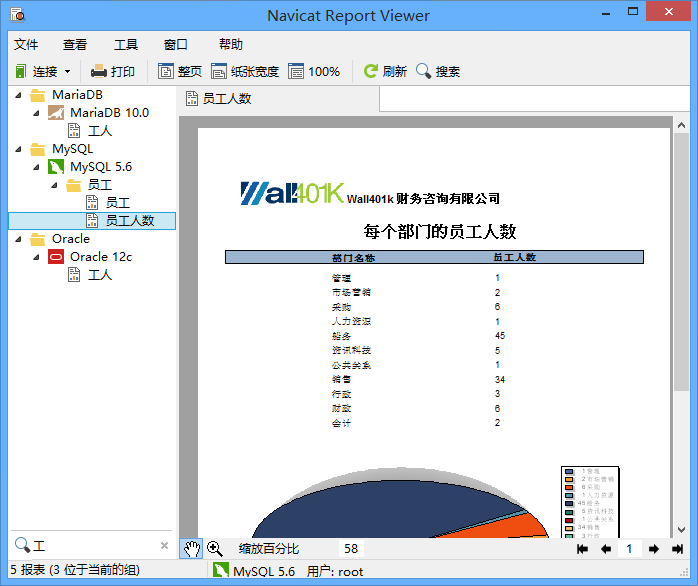698x586 pixels.
Task: Select the Oracle folder icon
Action: coord(38,239)
